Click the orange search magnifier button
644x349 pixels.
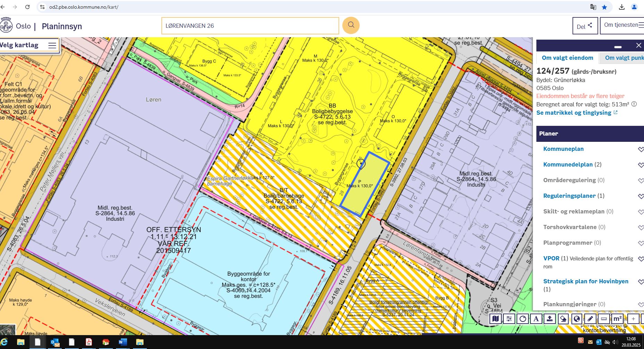[x=351, y=25]
